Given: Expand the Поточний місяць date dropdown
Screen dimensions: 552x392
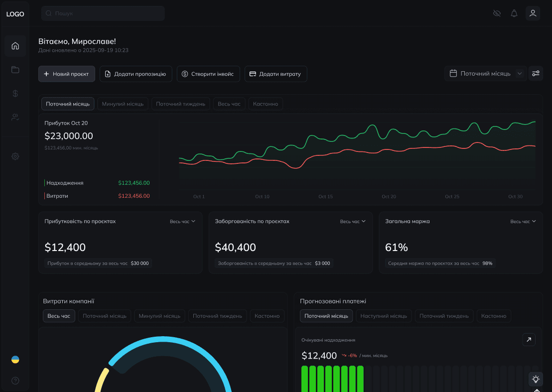Looking at the screenshot, I should coord(485,73).
